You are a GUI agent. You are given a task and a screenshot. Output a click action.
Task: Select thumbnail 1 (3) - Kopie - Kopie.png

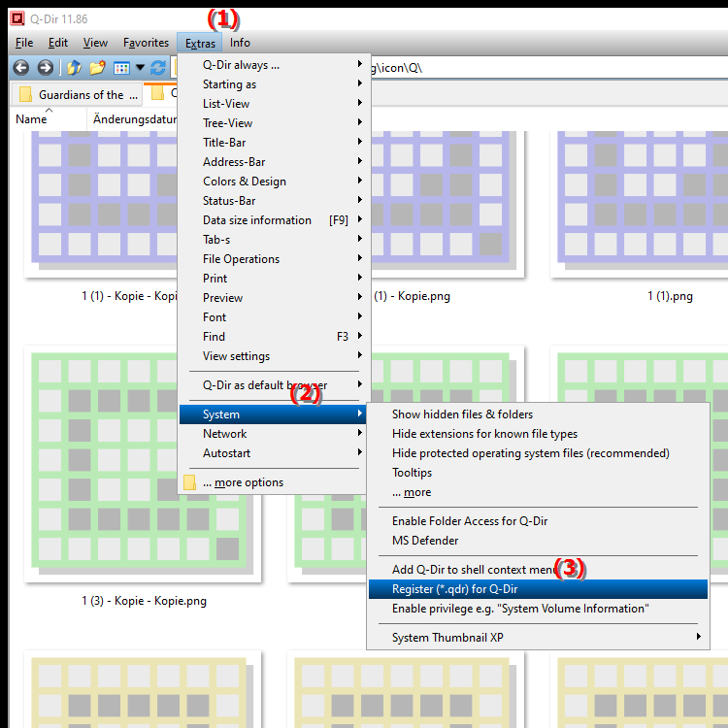(143, 464)
